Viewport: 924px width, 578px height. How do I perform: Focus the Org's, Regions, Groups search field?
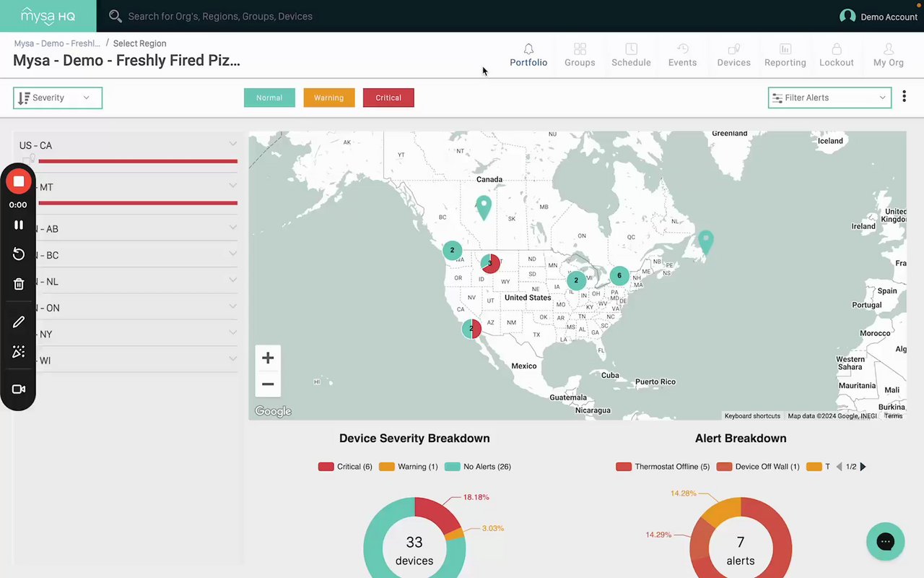click(x=220, y=16)
